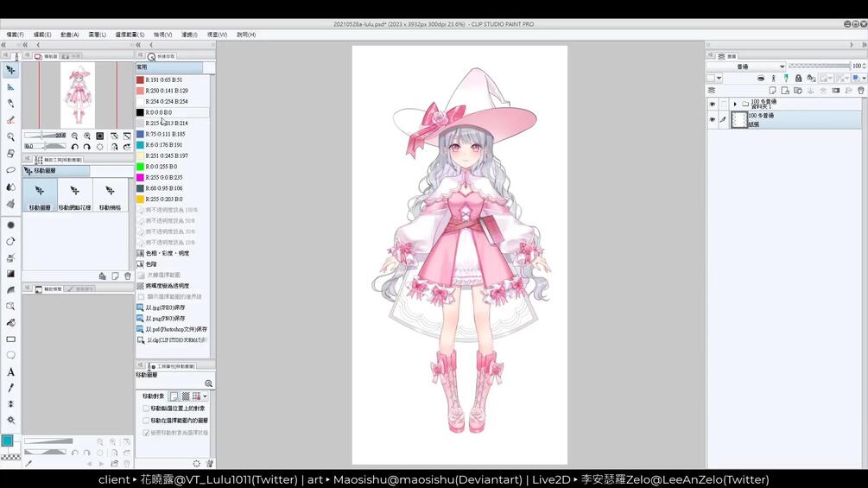Toggle the greyed third checkbox in Tool Property
This screenshot has width=868, height=488.
[146, 433]
